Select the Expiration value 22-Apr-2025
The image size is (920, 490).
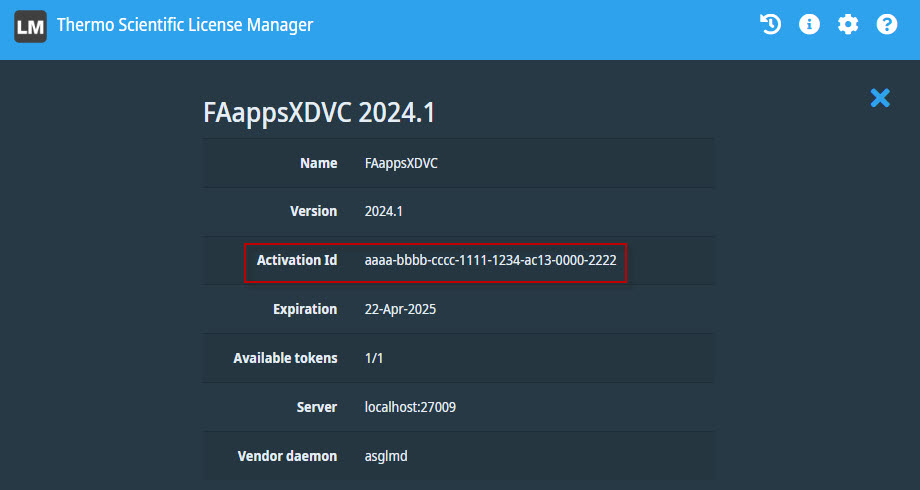[x=400, y=309]
